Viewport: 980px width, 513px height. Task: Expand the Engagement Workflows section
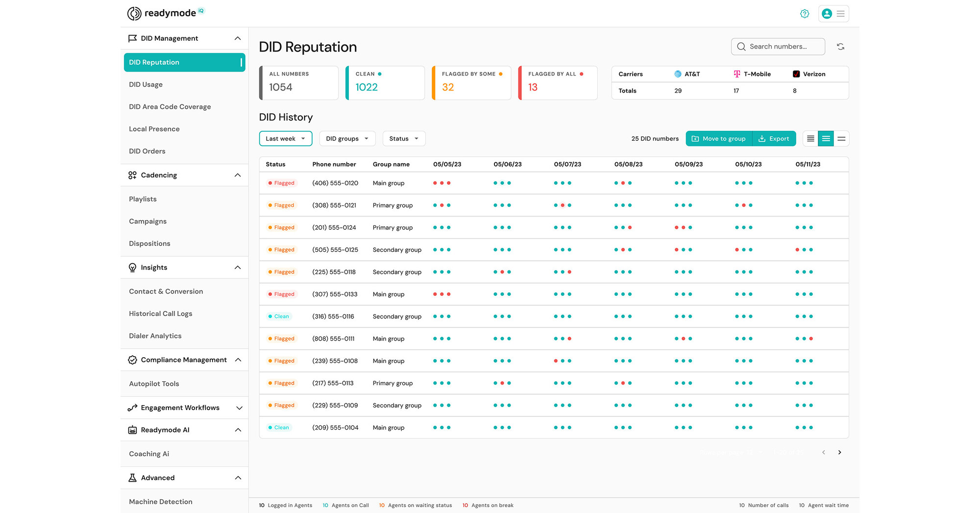(x=239, y=407)
